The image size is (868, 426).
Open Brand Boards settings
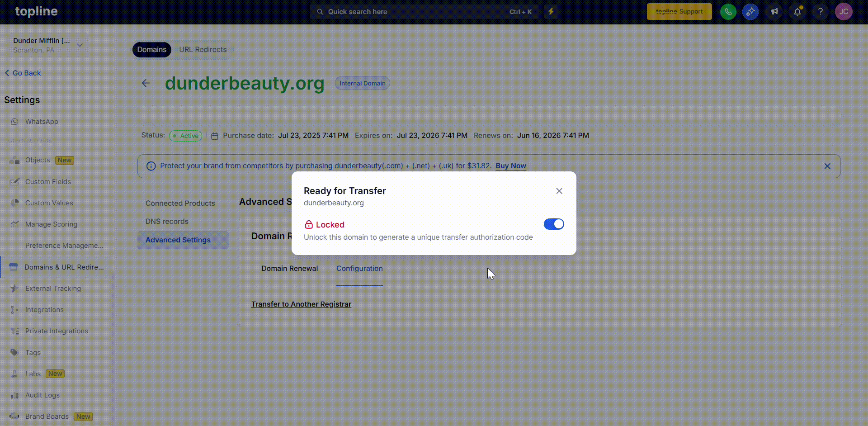tap(47, 417)
